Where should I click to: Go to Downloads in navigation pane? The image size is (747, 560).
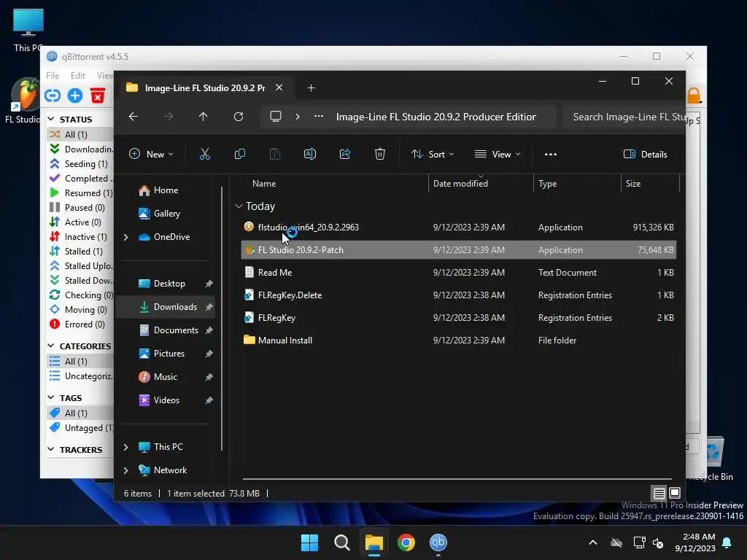pyautogui.click(x=167, y=307)
